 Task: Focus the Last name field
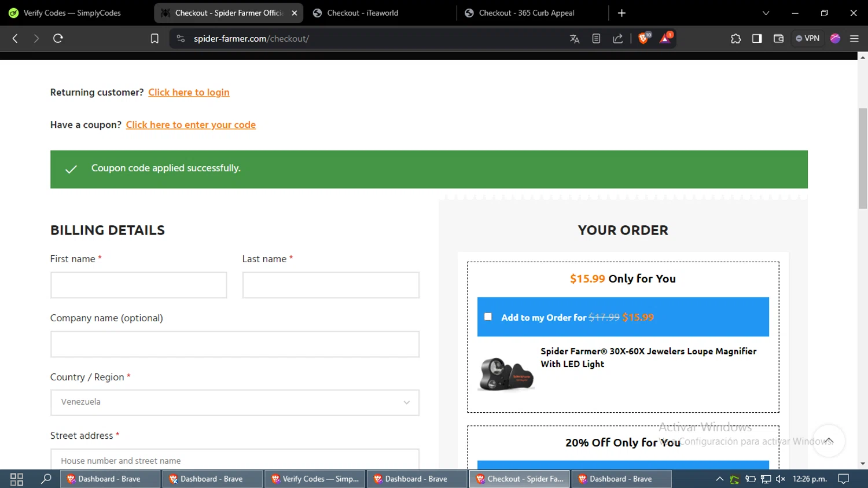(x=330, y=285)
